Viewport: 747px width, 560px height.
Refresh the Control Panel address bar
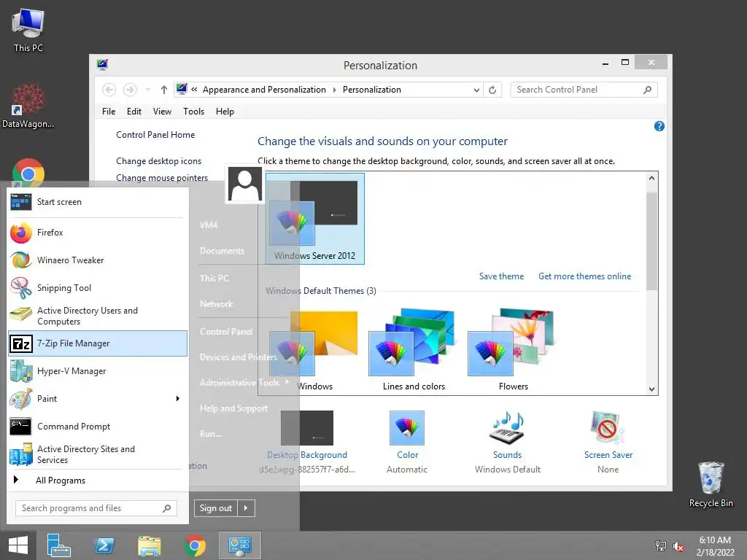[x=492, y=90]
